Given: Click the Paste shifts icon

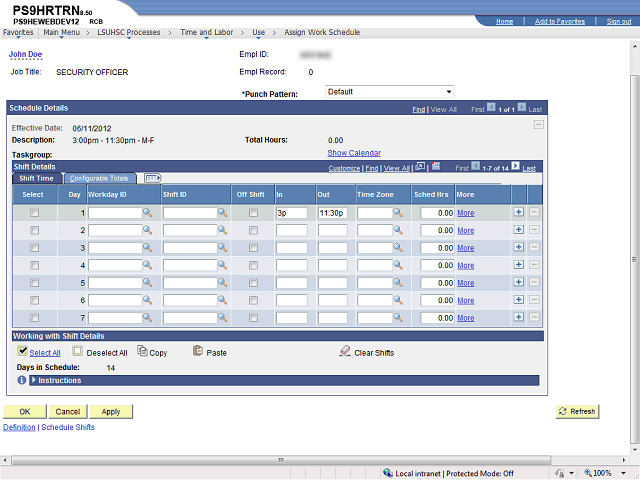Looking at the screenshot, I should [198, 352].
